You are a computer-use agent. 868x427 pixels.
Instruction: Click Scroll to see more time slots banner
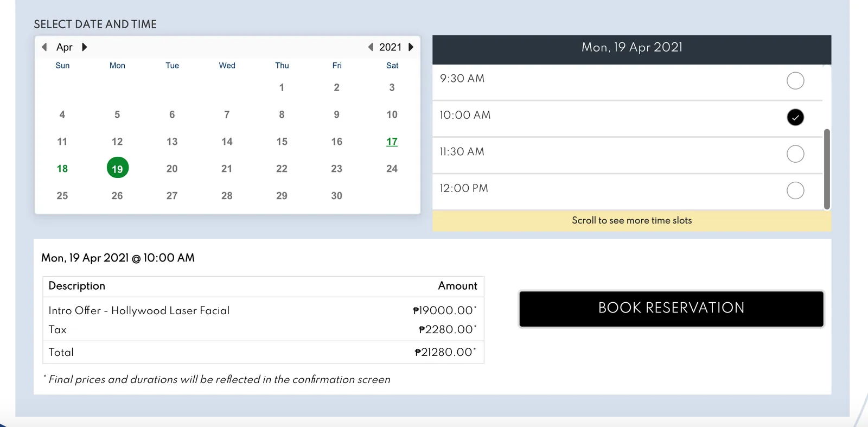(631, 221)
